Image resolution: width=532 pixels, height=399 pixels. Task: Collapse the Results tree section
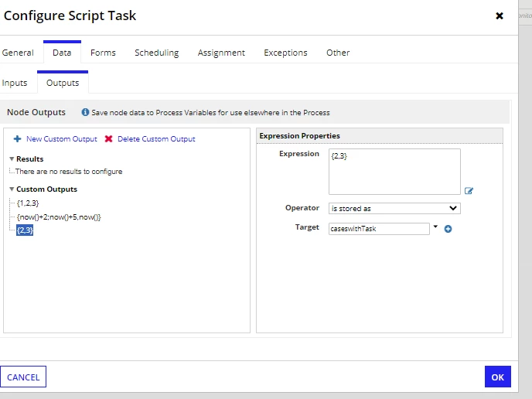coord(12,159)
